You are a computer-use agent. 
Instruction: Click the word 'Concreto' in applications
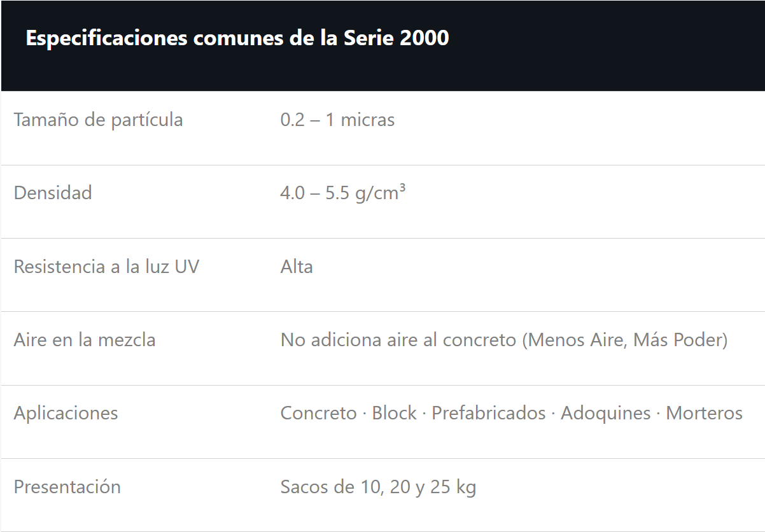point(318,413)
